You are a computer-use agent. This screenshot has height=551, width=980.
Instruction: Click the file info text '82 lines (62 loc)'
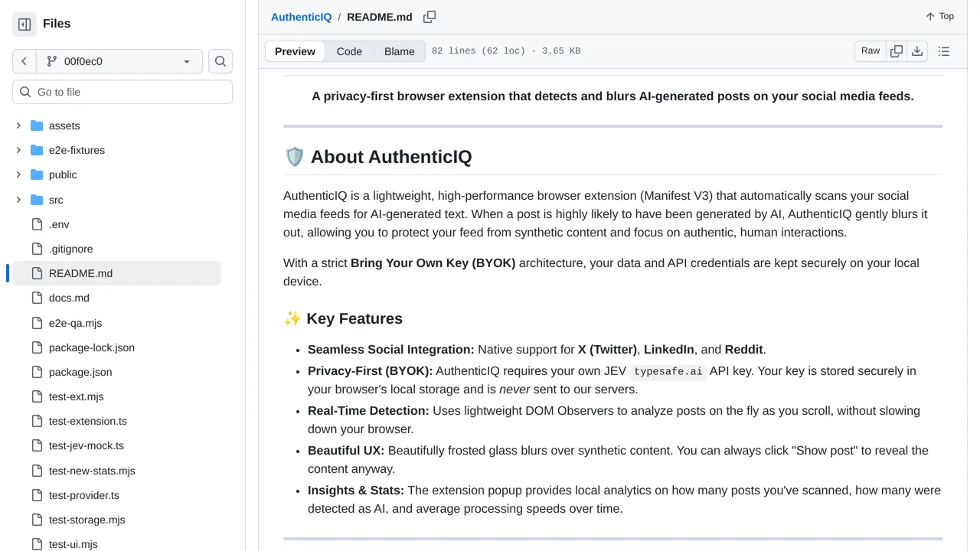pos(479,51)
